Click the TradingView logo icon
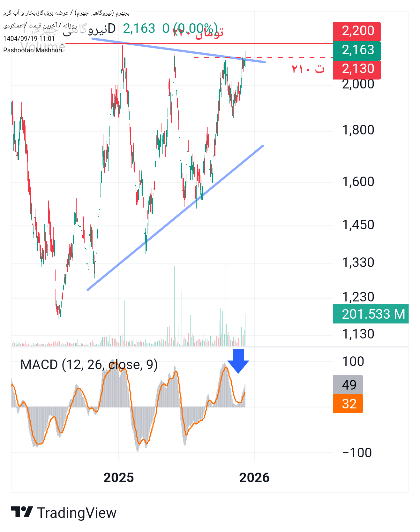 tap(22, 512)
